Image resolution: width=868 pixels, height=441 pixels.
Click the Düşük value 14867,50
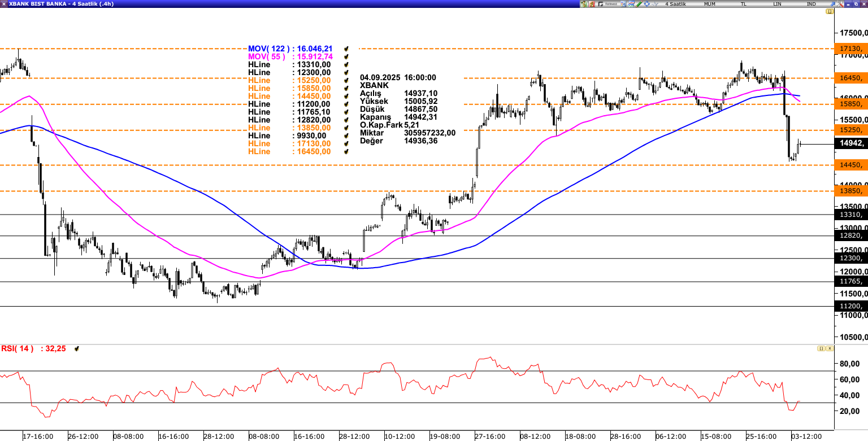[420, 109]
